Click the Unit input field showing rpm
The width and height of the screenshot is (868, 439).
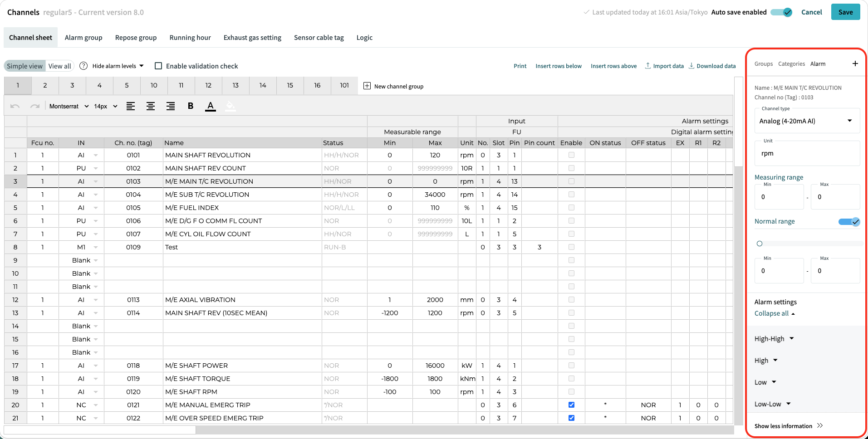pyautogui.click(x=807, y=153)
